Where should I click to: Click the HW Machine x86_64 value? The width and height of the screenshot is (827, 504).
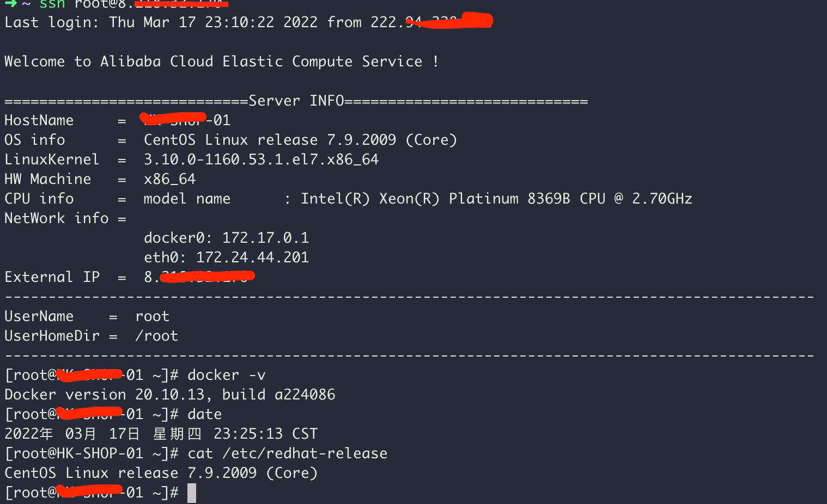point(169,179)
